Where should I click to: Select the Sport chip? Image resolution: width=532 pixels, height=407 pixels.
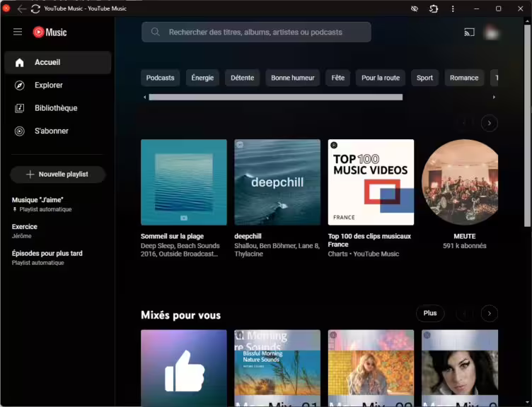pyautogui.click(x=424, y=78)
